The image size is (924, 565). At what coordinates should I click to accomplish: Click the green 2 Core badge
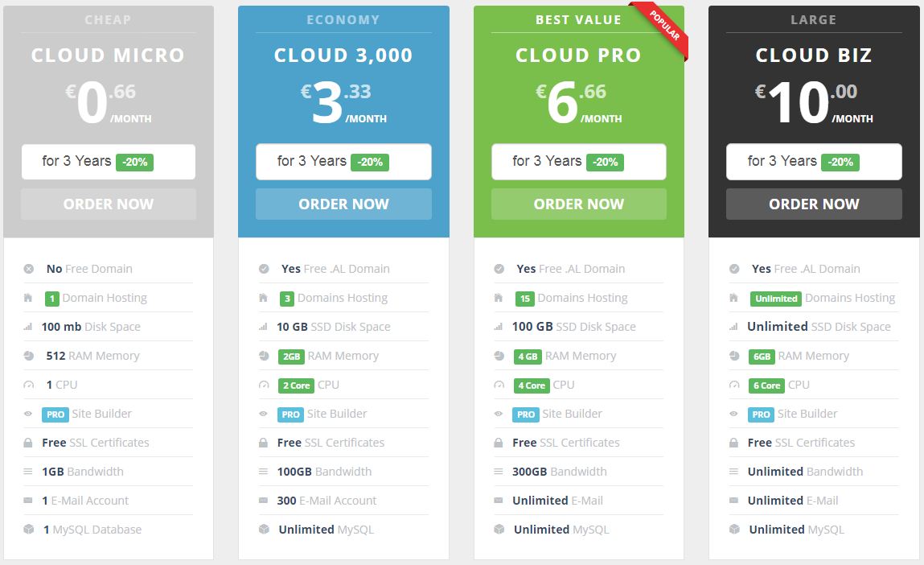tap(296, 386)
